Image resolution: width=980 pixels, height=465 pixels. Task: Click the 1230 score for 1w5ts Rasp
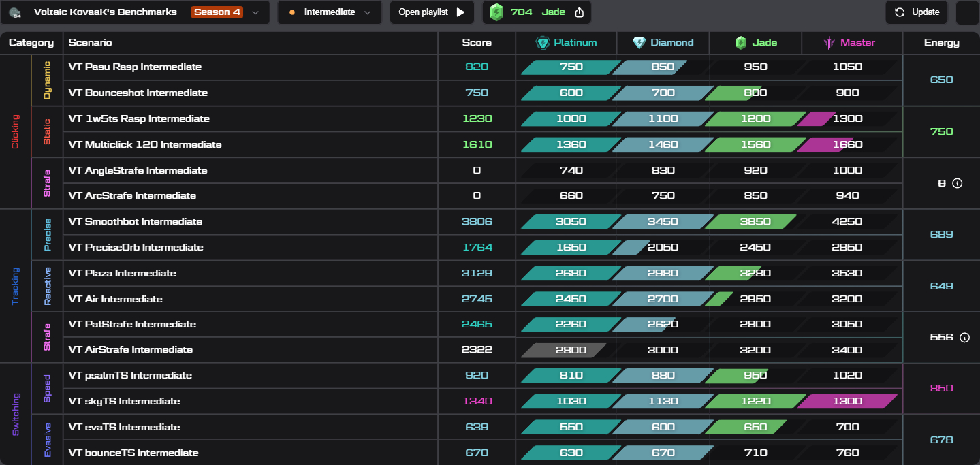point(477,119)
